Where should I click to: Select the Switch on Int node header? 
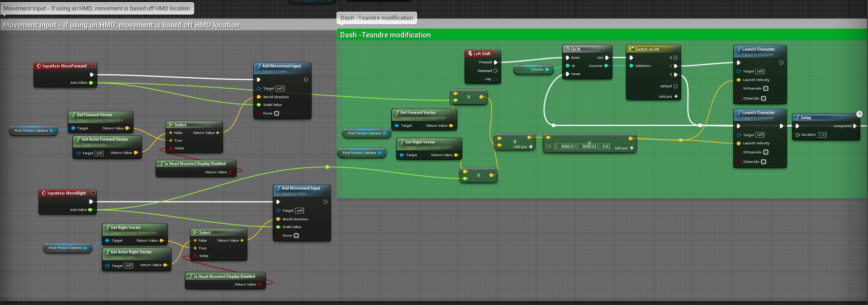point(653,49)
